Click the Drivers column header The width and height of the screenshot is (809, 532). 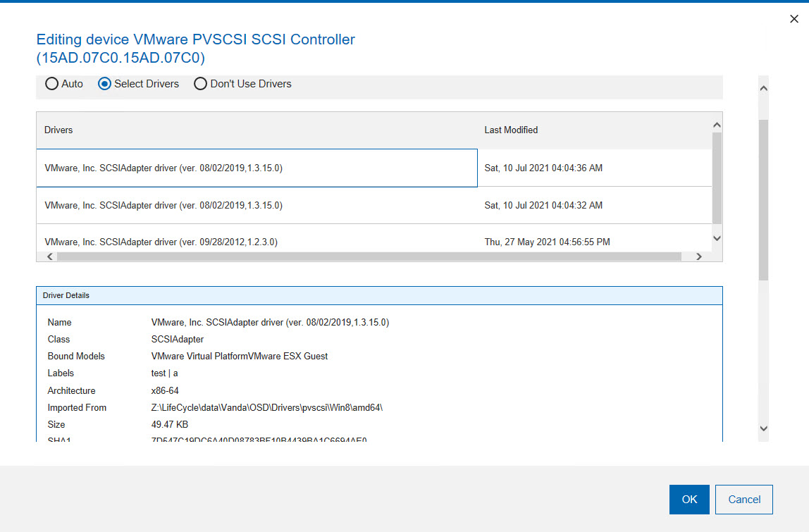257,130
